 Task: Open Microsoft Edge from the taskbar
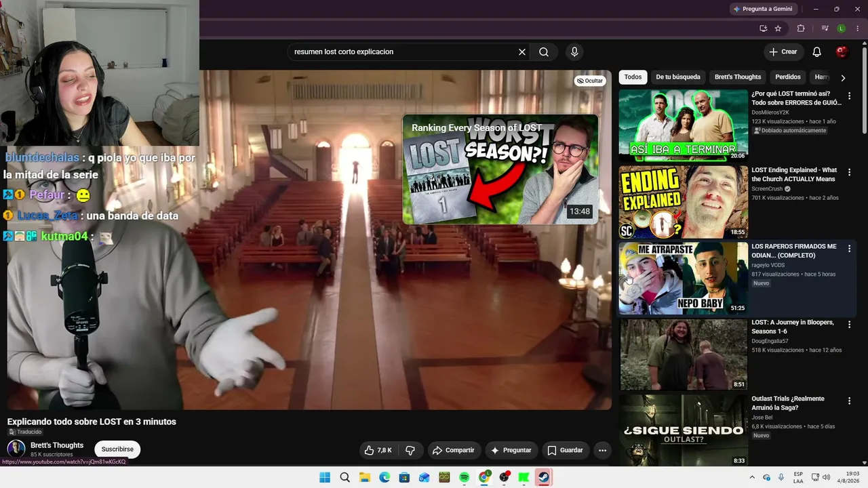pos(384,477)
